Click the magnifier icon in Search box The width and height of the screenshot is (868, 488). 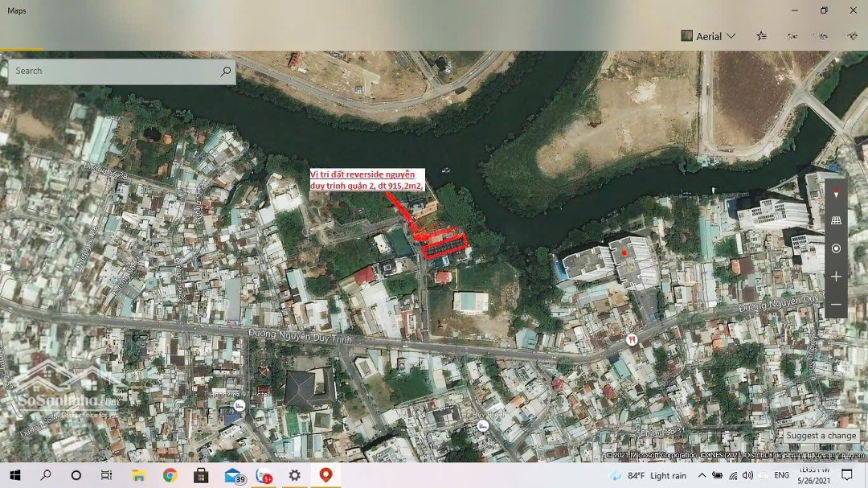coord(226,72)
